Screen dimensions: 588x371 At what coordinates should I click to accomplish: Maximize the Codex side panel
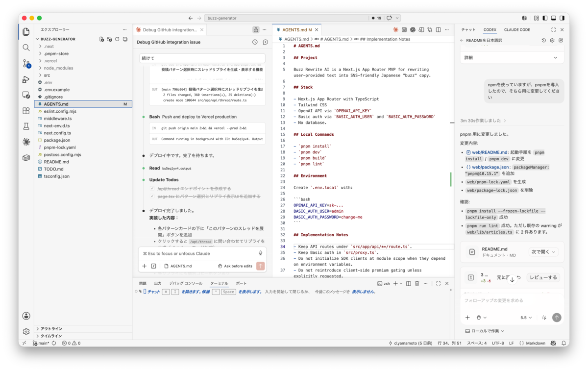coord(554,30)
